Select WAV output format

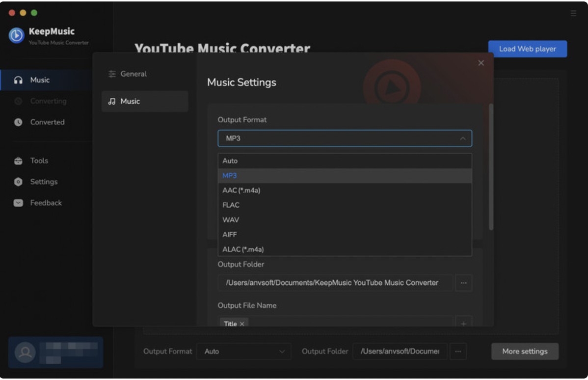(x=345, y=220)
